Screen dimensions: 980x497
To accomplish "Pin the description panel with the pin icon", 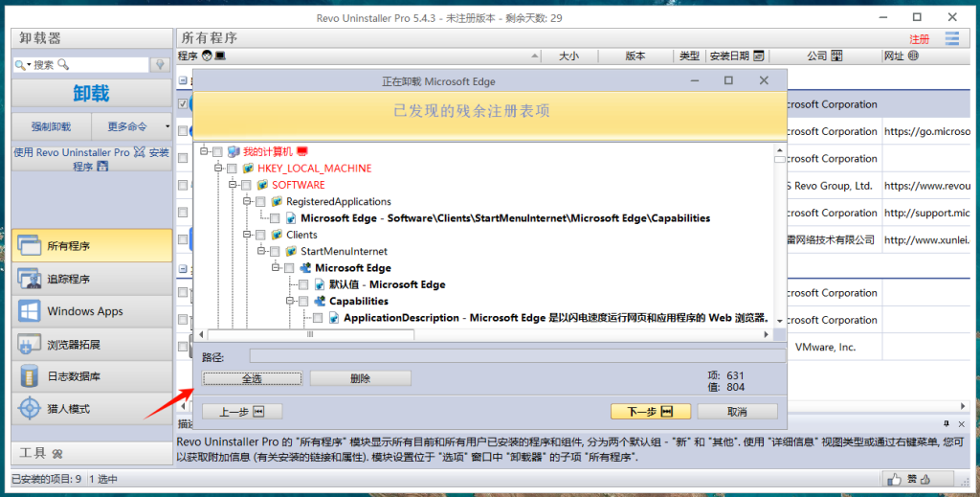I will coord(947,424).
